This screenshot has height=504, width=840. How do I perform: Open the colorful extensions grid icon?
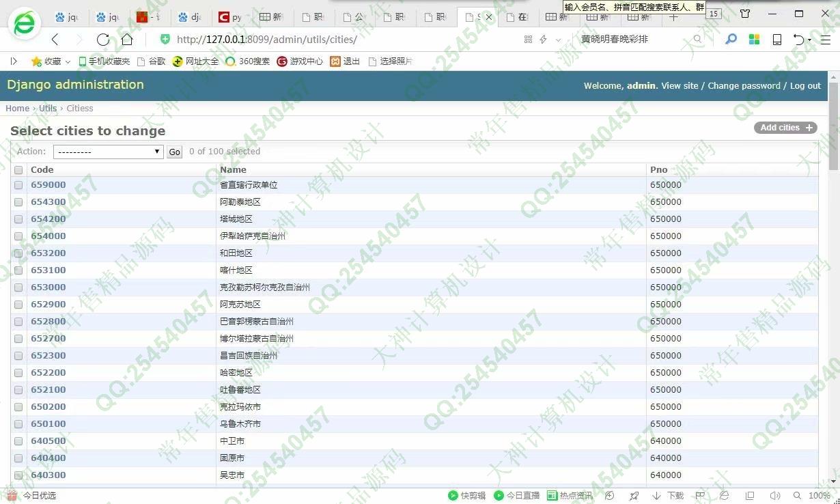pos(755,40)
